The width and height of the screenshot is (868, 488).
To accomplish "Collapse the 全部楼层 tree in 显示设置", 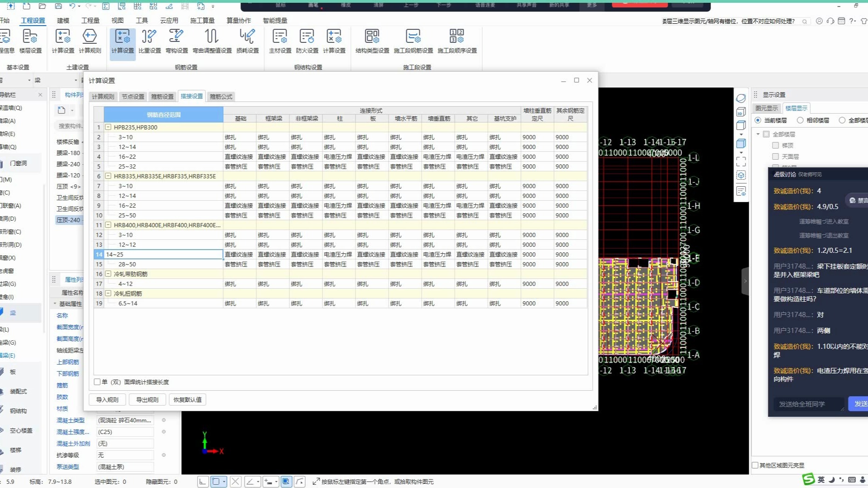I will click(758, 134).
